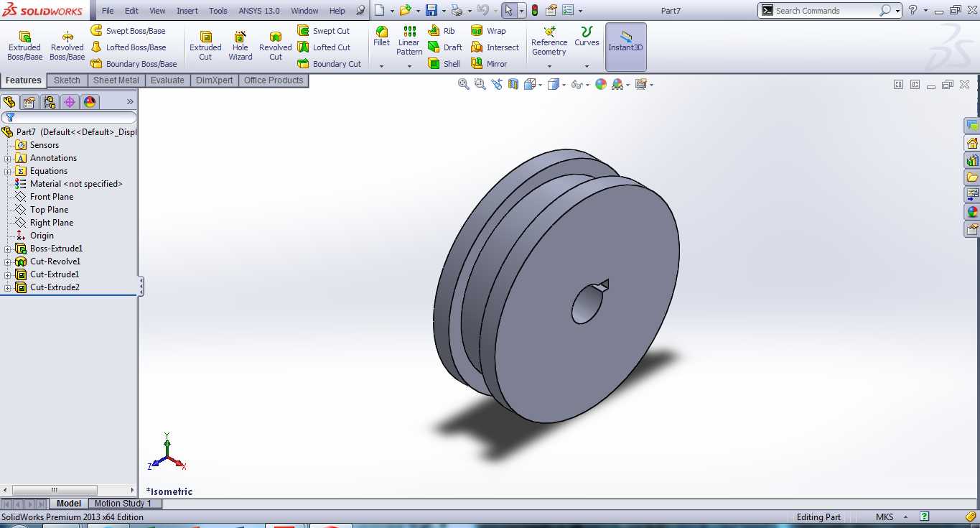Expand the Cut-Extrude2 feature node
The width and height of the screenshot is (980, 528).
click(x=8, y=287)
